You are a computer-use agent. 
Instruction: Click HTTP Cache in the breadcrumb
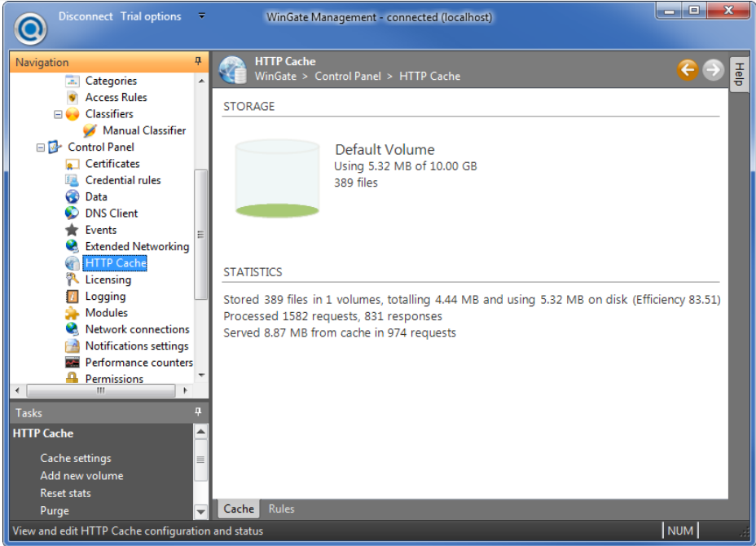pyautogui.click(x=429, y=77)
